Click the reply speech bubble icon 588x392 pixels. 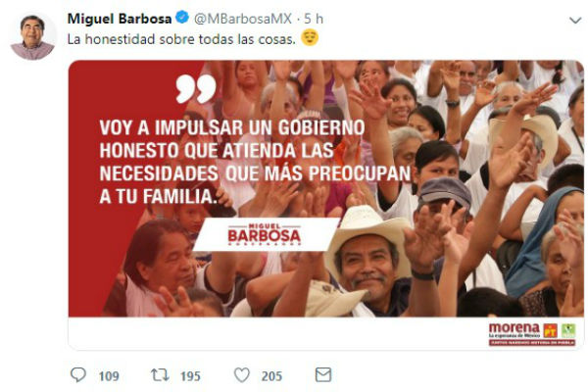point(78,374)
